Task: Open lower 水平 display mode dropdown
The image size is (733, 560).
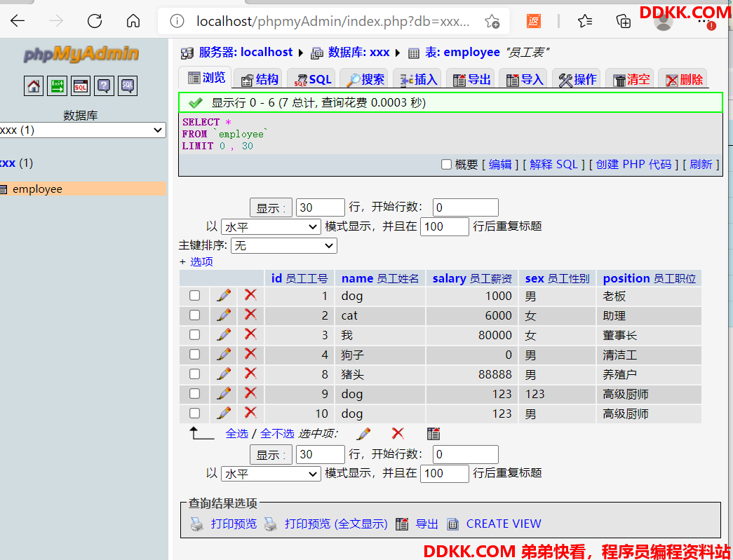Action: (x=271, y=474)
